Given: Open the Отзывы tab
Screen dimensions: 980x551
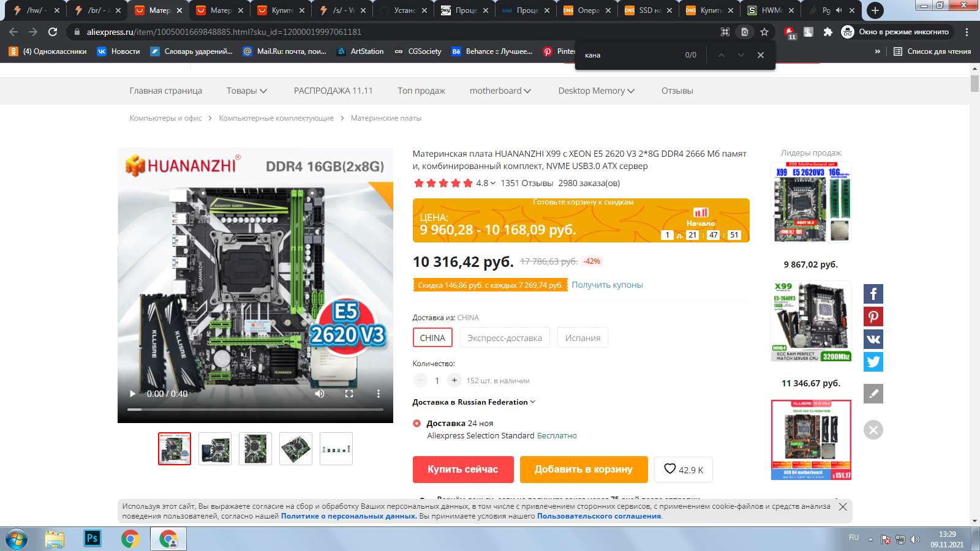Looking at the screenshot, I should coord(677,91).
